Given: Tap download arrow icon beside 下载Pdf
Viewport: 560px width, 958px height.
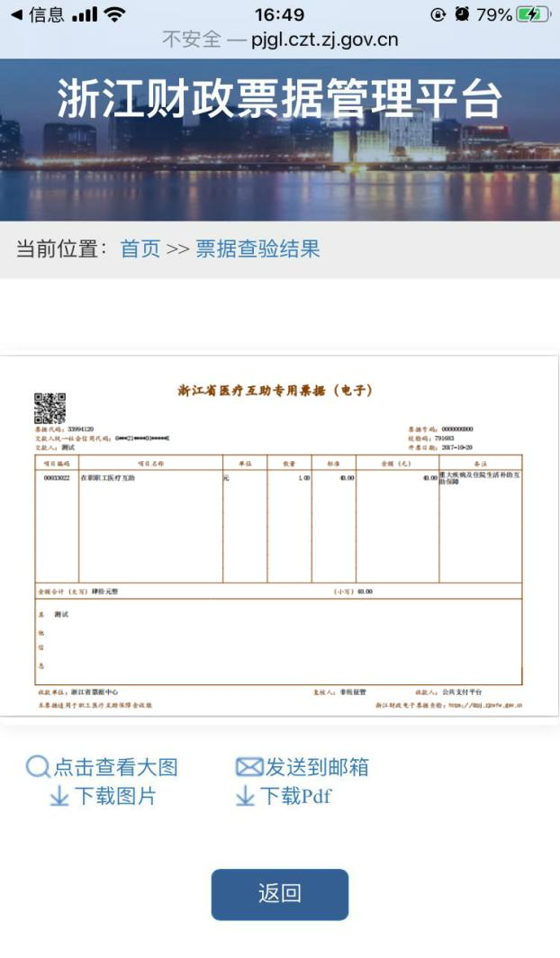Looking at the screenshot, I should click(x=245, y=796).
